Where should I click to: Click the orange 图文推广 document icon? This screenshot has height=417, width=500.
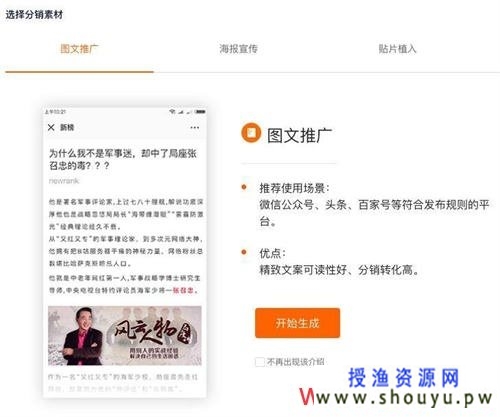[251, 133]
